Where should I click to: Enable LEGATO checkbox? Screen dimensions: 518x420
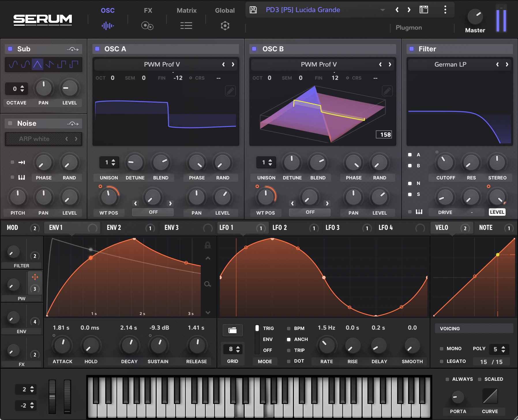pos(442,361)
